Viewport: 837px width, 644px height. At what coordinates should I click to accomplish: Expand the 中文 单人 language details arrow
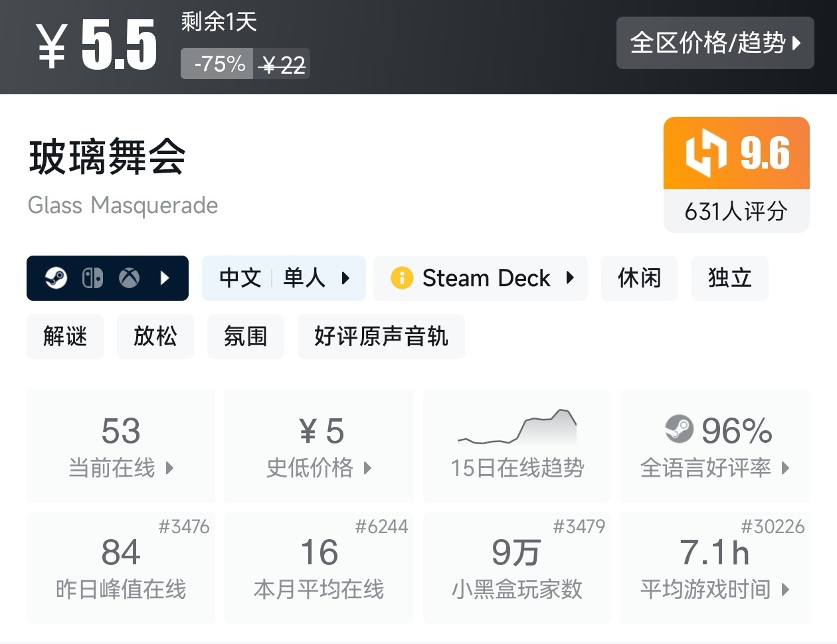(x=345, y=278)
